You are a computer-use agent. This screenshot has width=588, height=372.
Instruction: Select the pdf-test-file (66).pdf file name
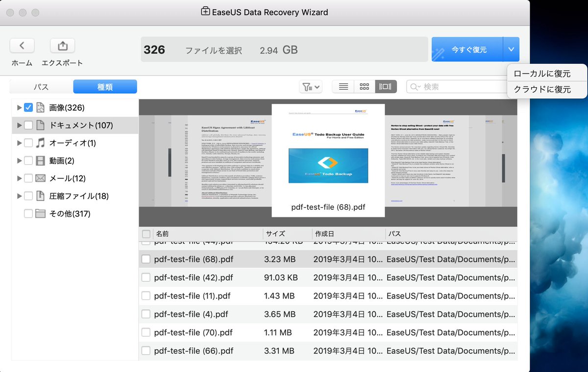(194, 351)
